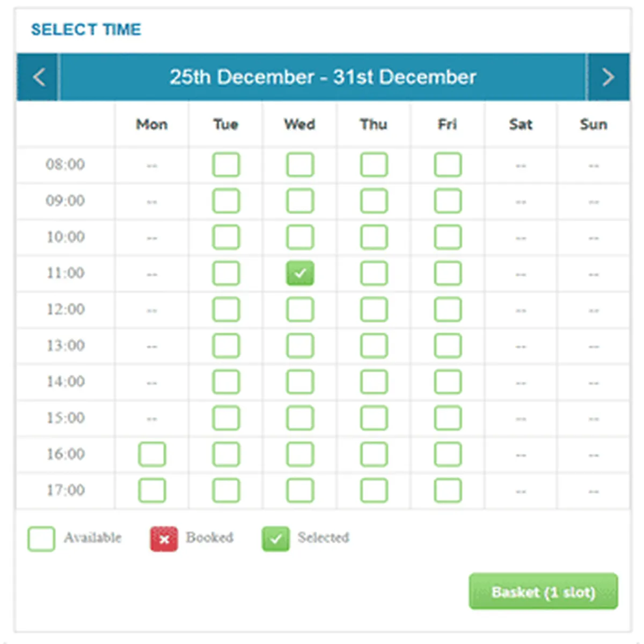Advance to next week with right arrow
The height and width of the screenshot is (644, 644).
coord(608,77)
